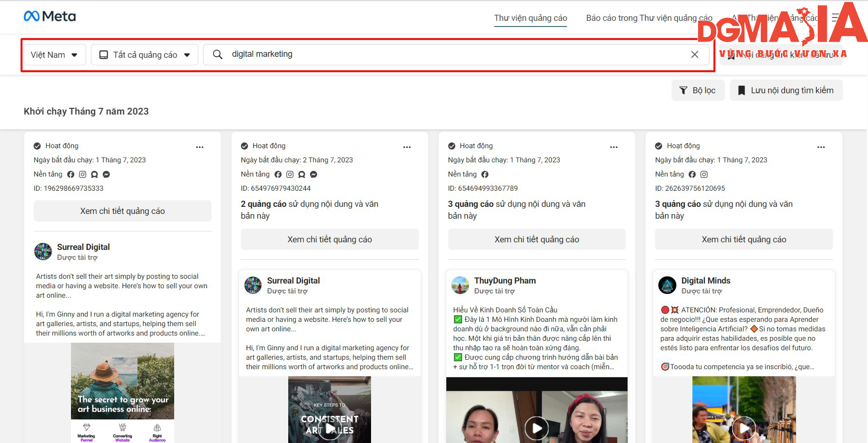
Task: Click the Hiểu Về Kinh Doanh Số Toàn Cầu text
Action: 505,310
